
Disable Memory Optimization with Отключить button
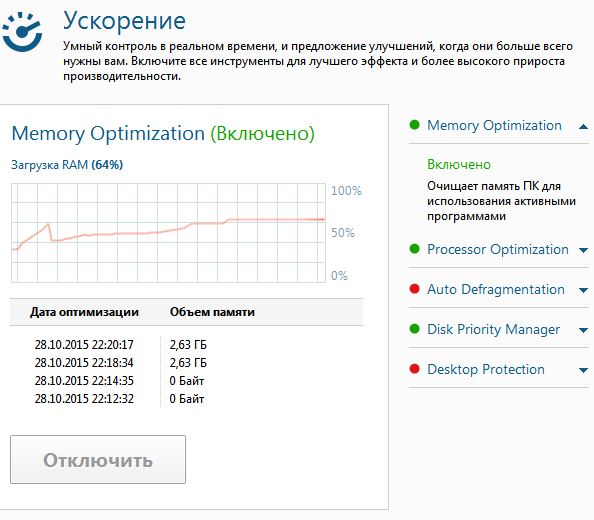coord(98,459)
